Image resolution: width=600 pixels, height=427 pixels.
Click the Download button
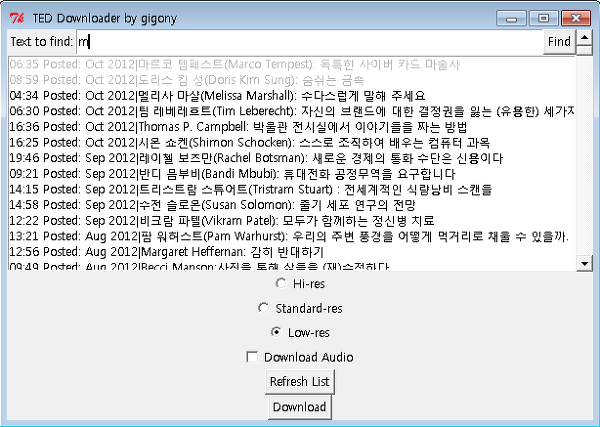[300, 407]
